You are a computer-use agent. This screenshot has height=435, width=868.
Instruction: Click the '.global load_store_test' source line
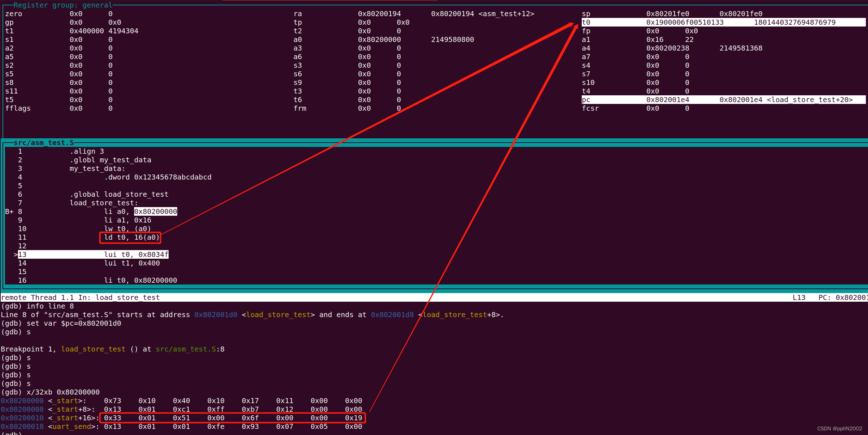(119, 194)
